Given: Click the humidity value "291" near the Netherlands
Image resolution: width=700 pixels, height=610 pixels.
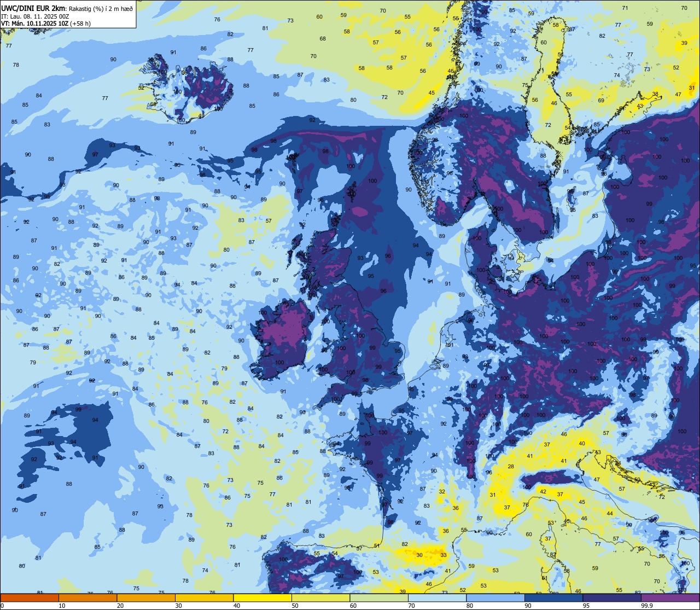Looking at the screenshot, I should [x=449, y=345].
